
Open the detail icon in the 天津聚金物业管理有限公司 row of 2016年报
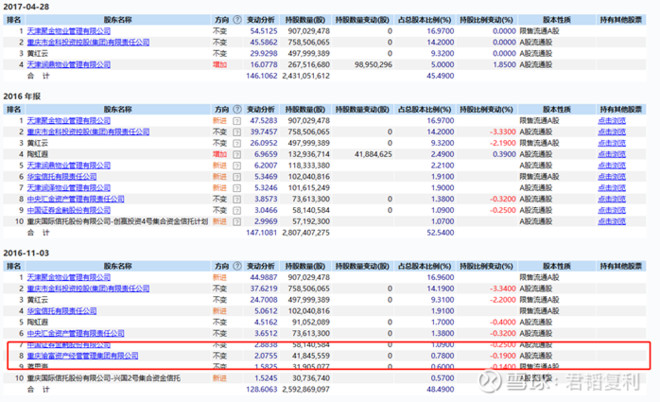click(x=237, y=121)
